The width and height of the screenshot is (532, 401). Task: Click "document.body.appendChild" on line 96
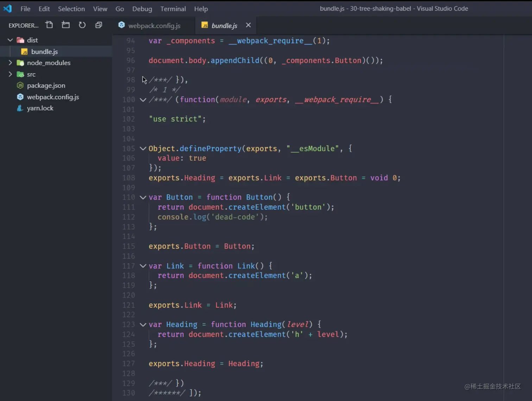[204, 60]
